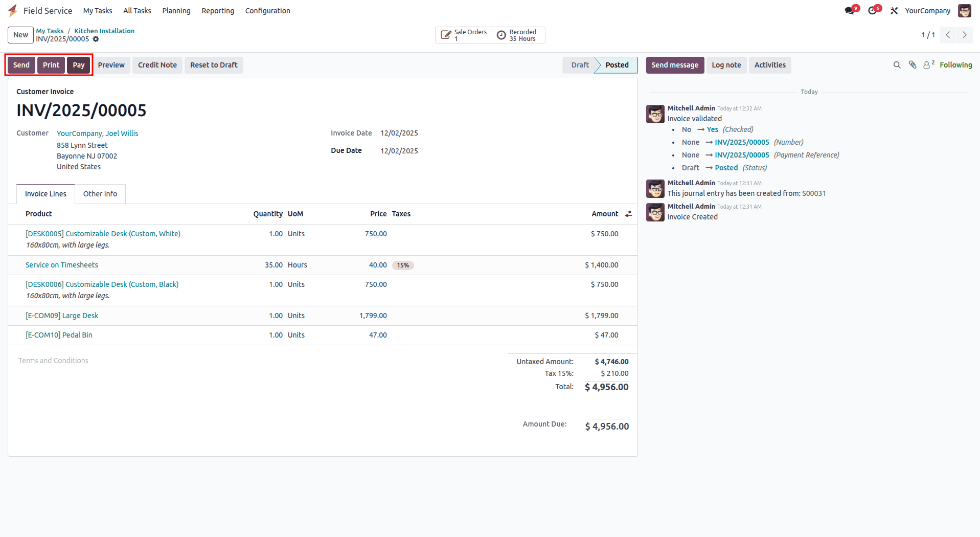Search messages with the chatter magnifier icon
This screenshot has width=980, height=537.
tap(897, 65)
